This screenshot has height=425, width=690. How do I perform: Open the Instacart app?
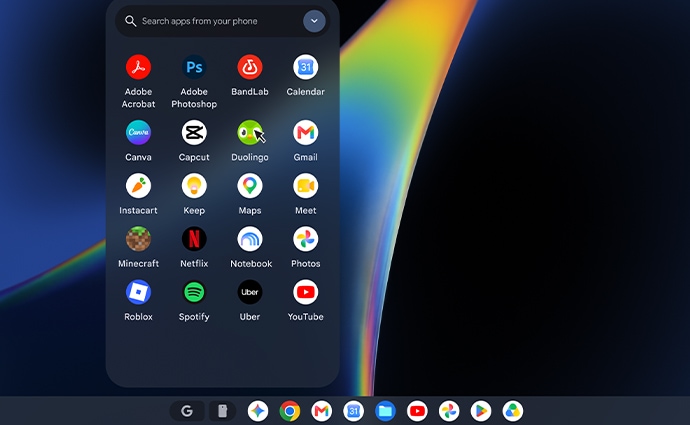(x=138, y=186)
